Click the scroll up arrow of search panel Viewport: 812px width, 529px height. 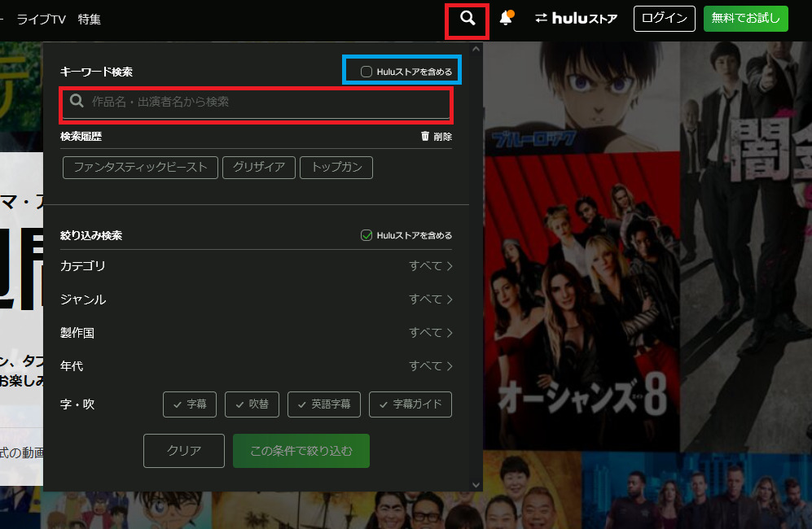(x=476, y=49)
